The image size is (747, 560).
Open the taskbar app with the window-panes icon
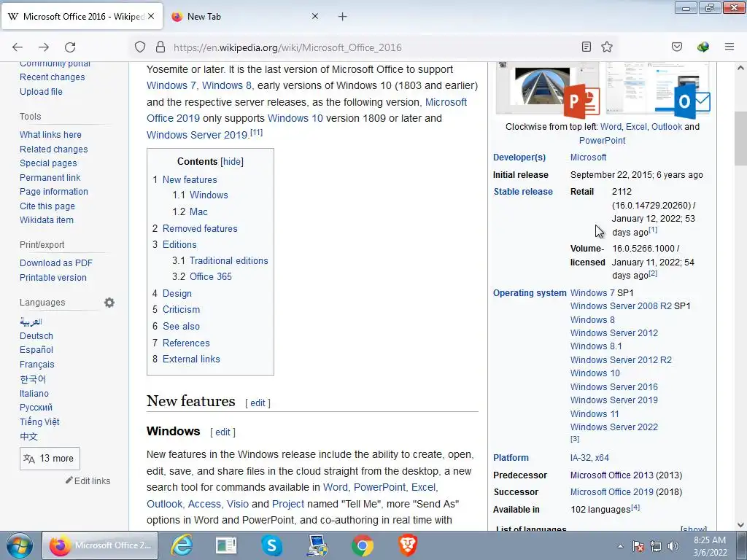pyautogui.click(x=226, y=545)
